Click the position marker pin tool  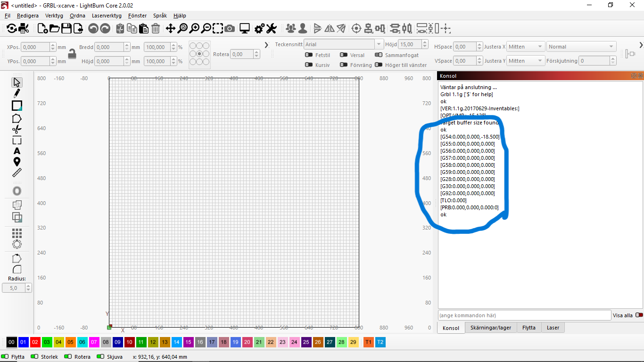click(17, 162)
